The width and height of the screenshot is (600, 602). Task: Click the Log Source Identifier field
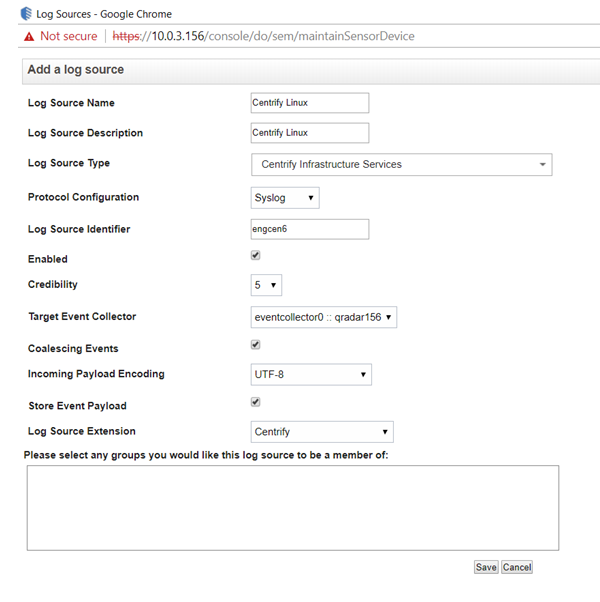point(310,229)
